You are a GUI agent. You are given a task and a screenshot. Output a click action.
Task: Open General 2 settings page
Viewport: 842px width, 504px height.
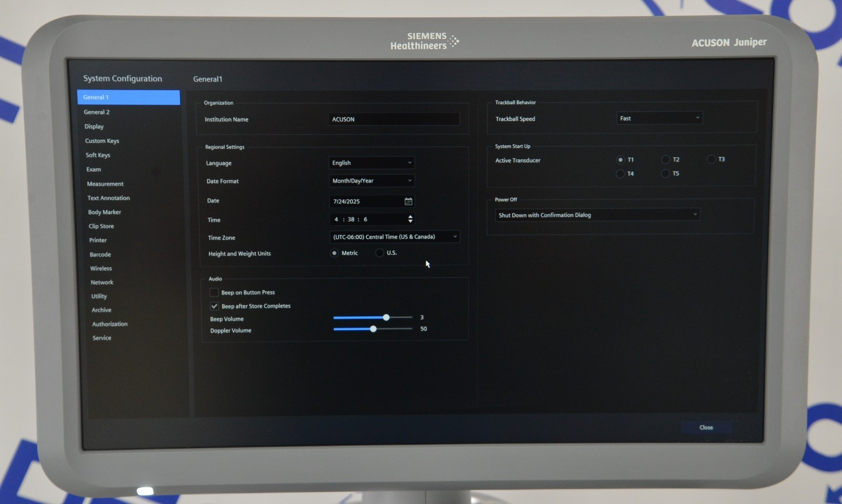click(x=97, y=112)
